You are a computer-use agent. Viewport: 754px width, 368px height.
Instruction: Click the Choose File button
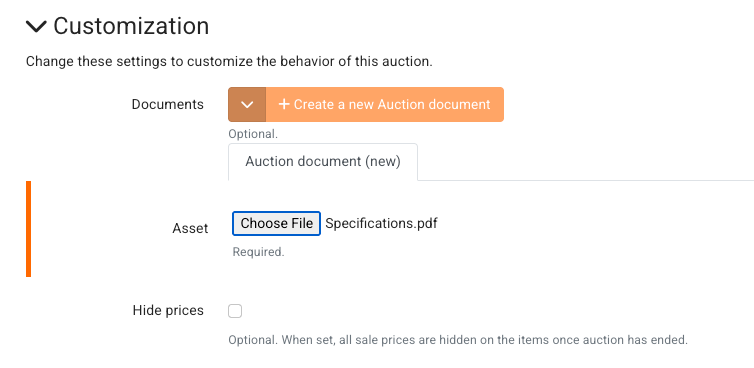click(x=276, y=224)
